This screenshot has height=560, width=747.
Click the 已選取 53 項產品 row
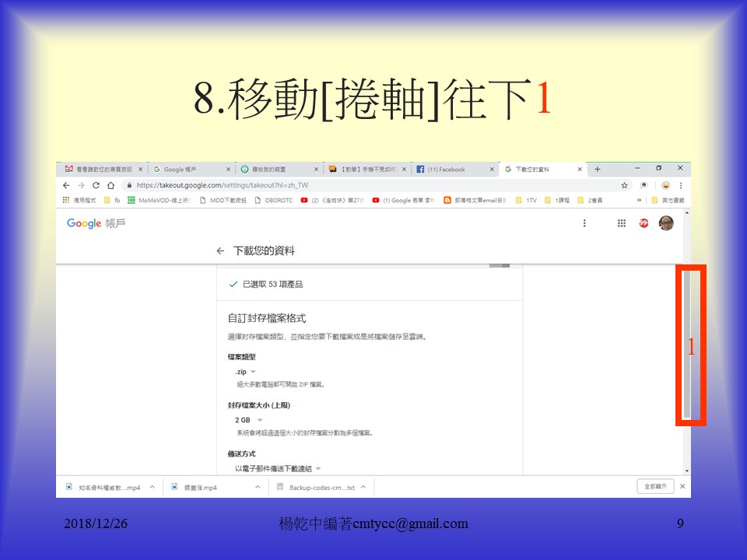pyautogui.click(x=370, y=285)
